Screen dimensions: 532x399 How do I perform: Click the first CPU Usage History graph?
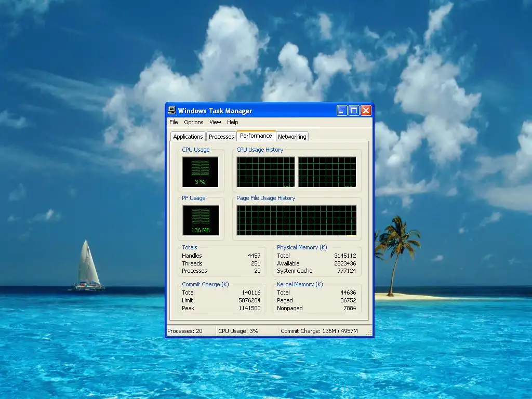pos(265,171)
